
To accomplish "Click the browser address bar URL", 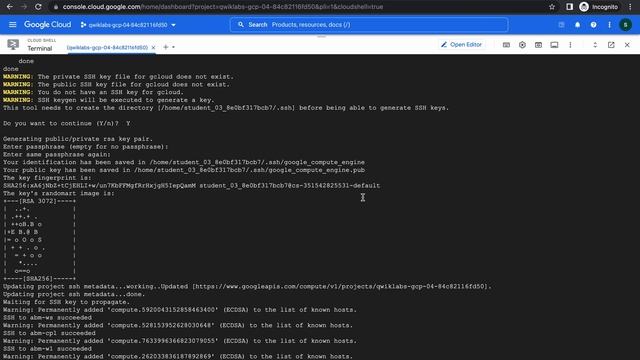I will tap(222, 7).
